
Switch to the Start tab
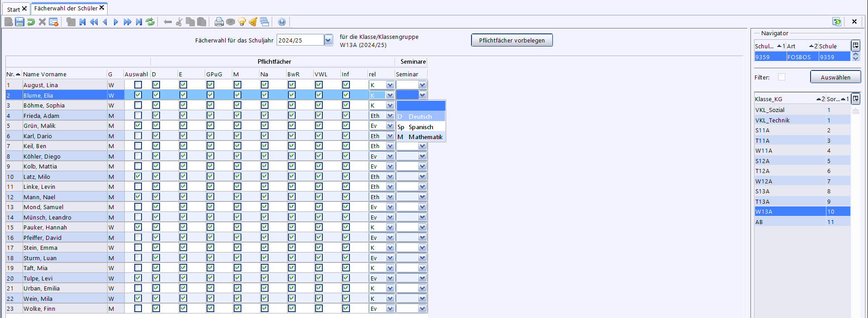14,9
